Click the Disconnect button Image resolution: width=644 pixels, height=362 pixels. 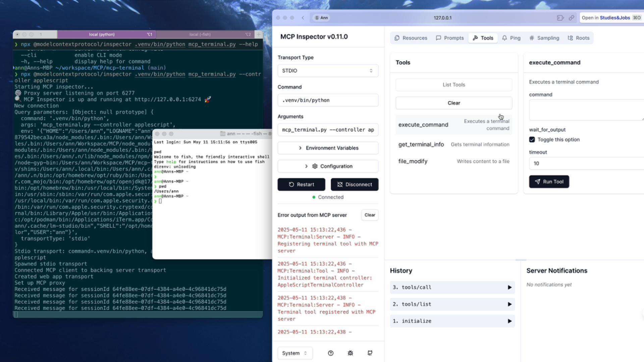coord(354,184)
